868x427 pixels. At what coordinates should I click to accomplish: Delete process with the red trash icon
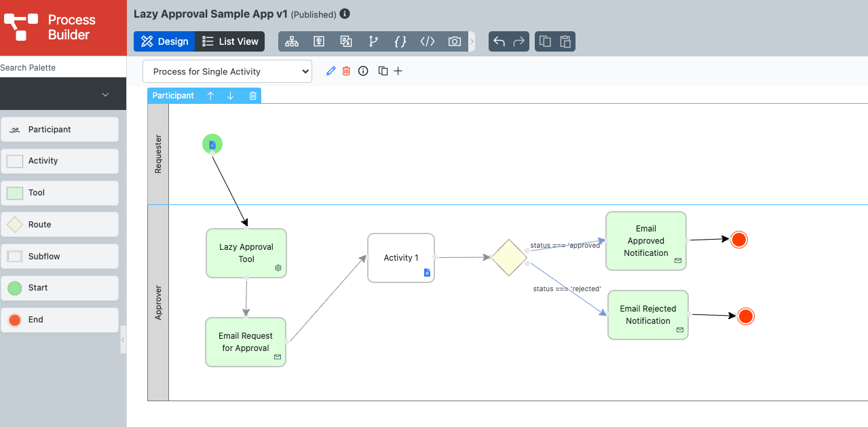click(x=347, y=71)
